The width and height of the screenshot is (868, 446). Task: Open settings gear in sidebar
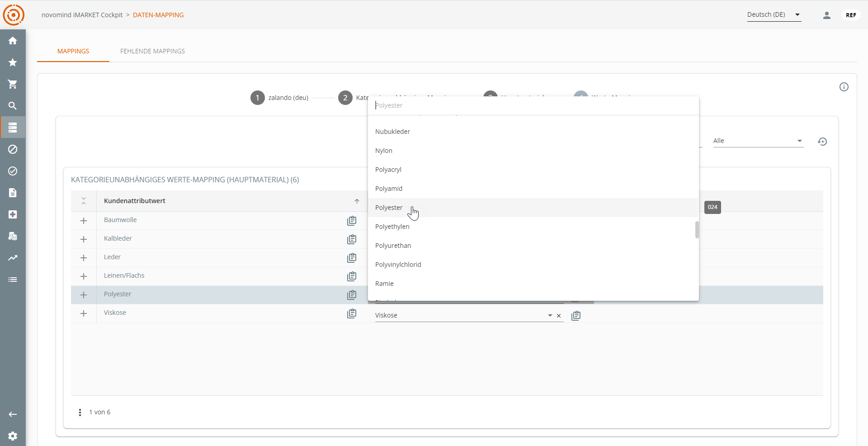pyautogui.click(x=13, y=436)
